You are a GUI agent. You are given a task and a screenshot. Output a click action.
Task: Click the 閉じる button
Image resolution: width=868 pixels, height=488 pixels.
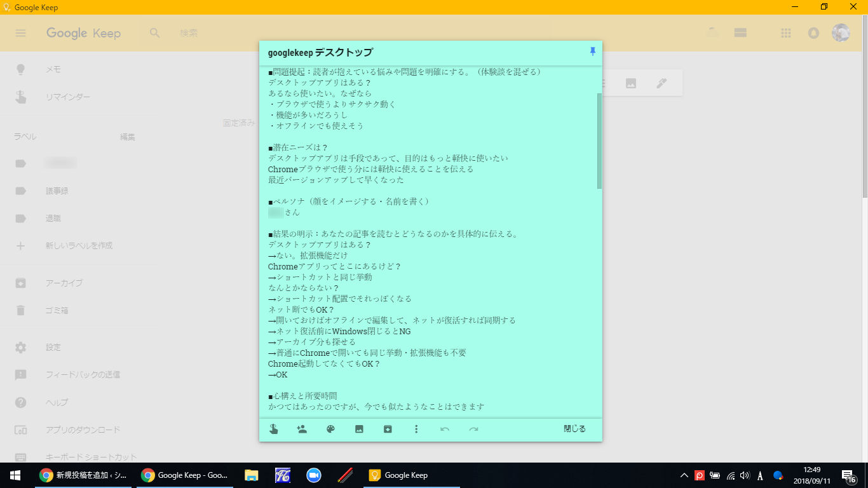574,429
